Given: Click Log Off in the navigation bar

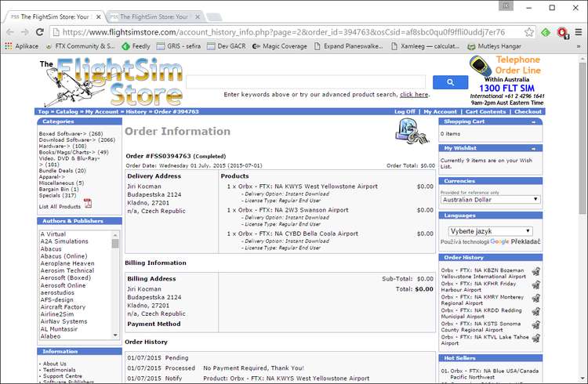Looking at the screenshot, I should pyautogui.click(x=405, y=112).
